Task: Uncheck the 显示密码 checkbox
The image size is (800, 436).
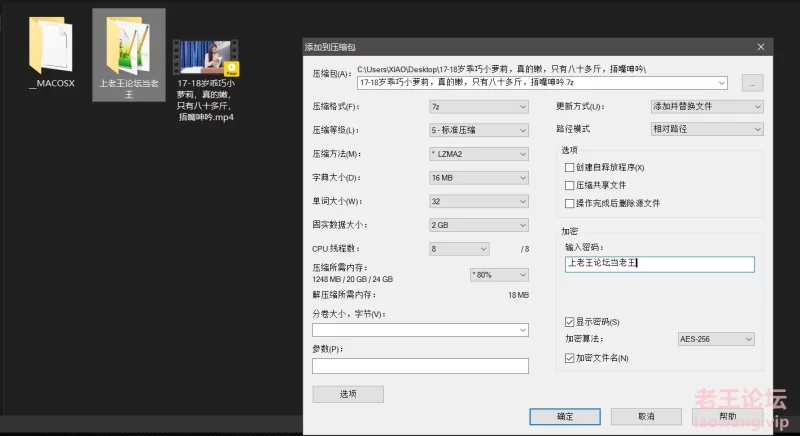Action: point(569,322)
